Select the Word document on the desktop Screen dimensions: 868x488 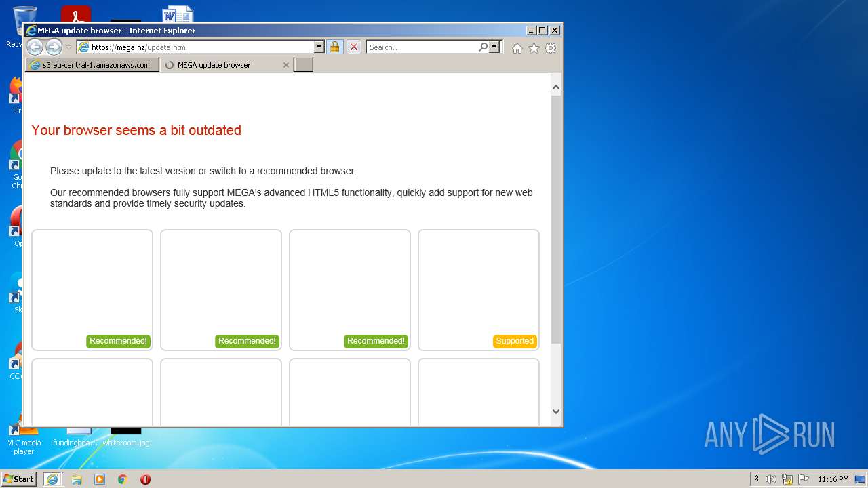coord(177,15)
